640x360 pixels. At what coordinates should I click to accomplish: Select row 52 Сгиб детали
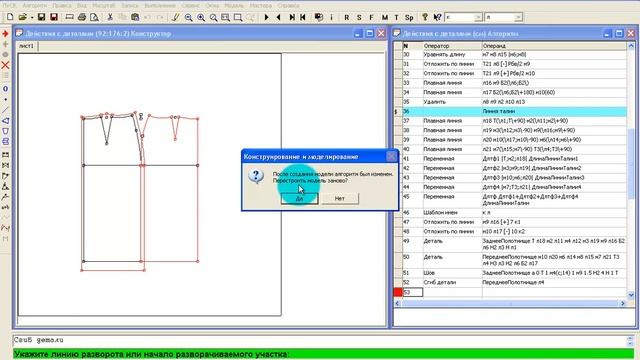click(514, 282)
